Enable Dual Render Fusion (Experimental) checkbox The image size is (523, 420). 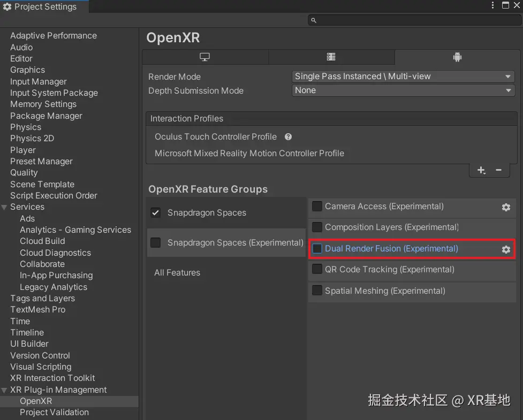coord(317,248)
